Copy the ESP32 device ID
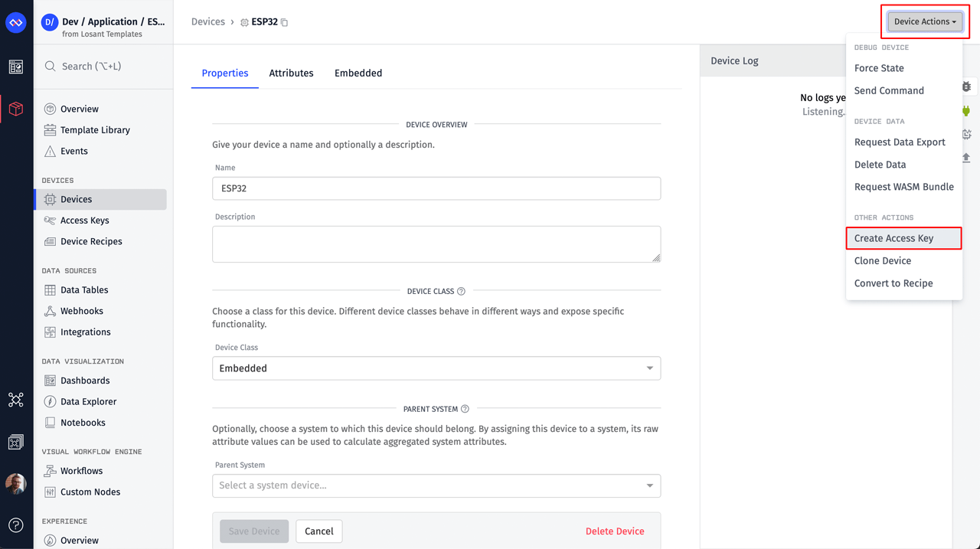 pos(284,22)
